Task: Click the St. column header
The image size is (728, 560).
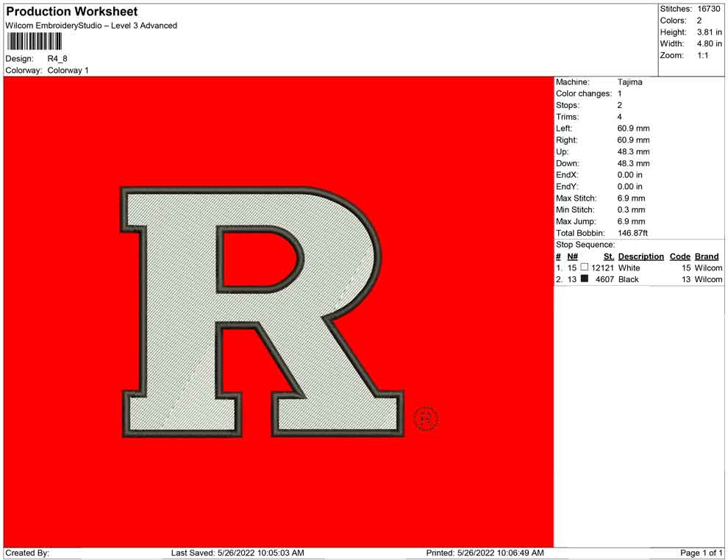Action: [x=608, y=256]
